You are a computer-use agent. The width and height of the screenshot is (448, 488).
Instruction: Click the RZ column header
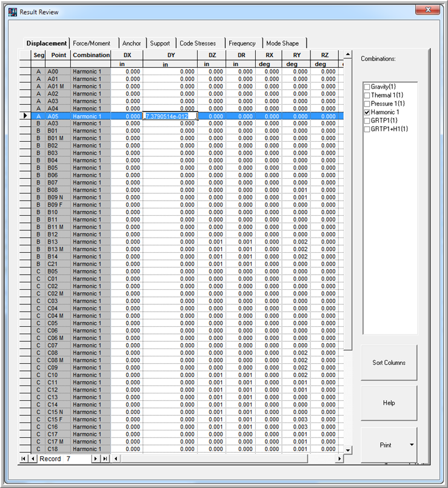324,55
